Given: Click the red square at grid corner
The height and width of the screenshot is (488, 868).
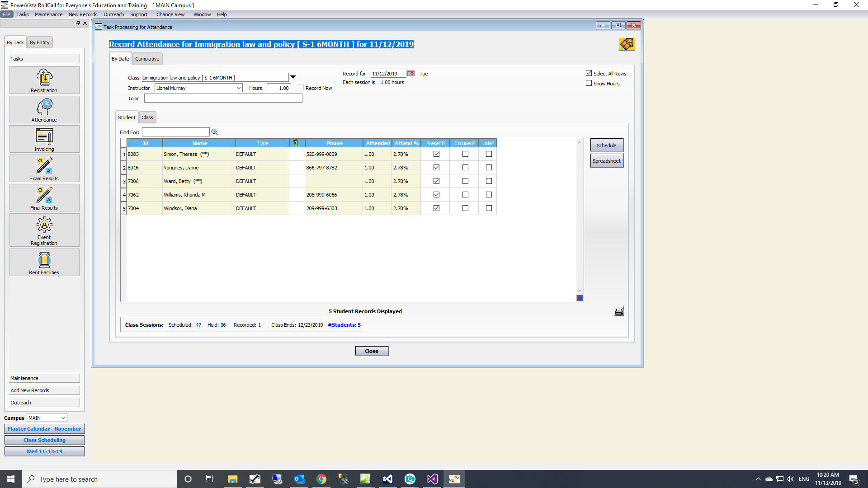Looking at the screenshot, I should (x=580, y=298).
